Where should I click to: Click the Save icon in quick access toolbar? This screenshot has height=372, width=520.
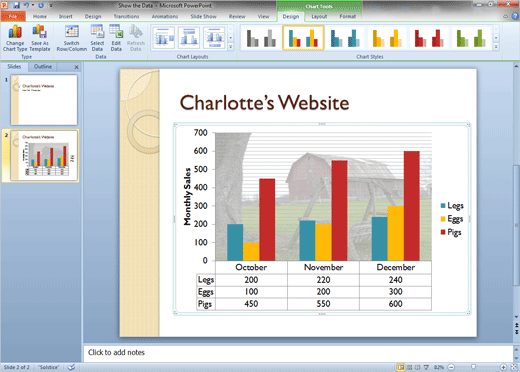coord(16,5)
